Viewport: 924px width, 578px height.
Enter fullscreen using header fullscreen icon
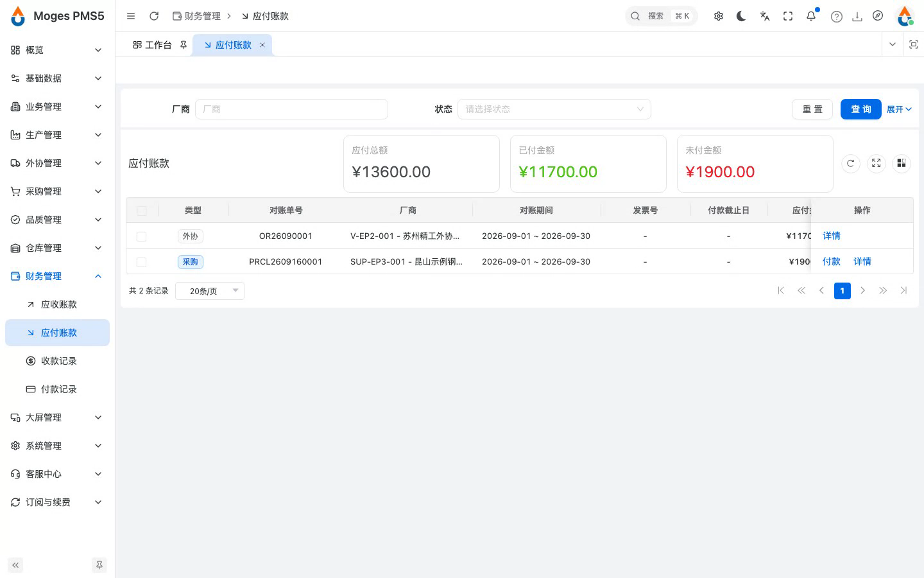(788, 16)
